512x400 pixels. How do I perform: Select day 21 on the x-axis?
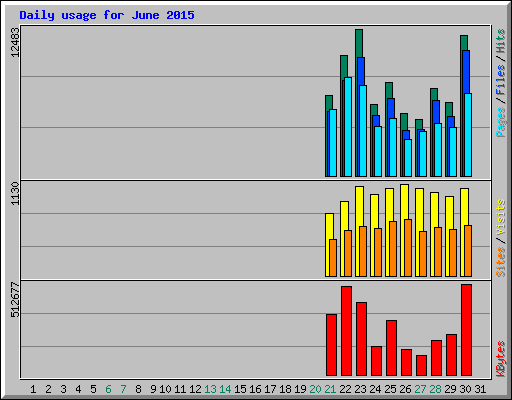330,389
